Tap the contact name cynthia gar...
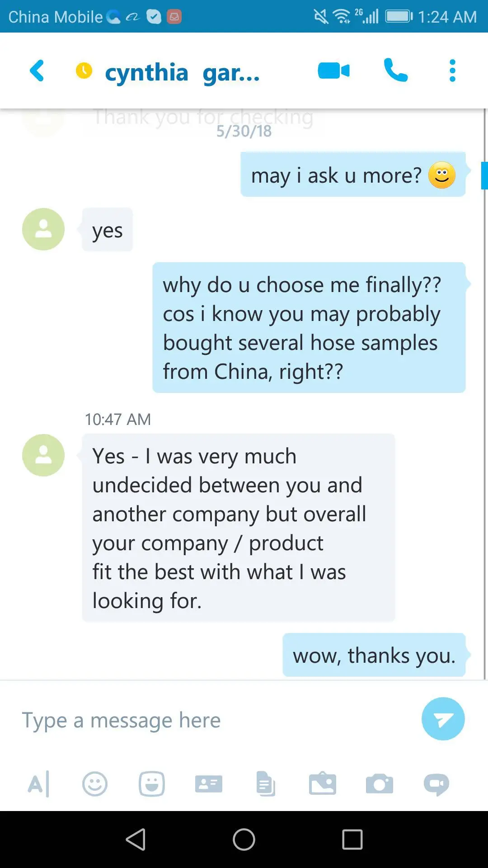The height and width of the screenshot is (868, 488). pyautogui.click(x=182, y=72)
